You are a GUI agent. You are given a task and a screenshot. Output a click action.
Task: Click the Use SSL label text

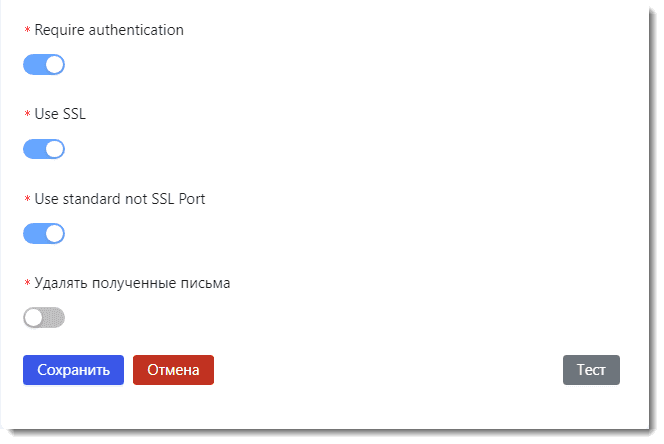click(x=60, y=114)
